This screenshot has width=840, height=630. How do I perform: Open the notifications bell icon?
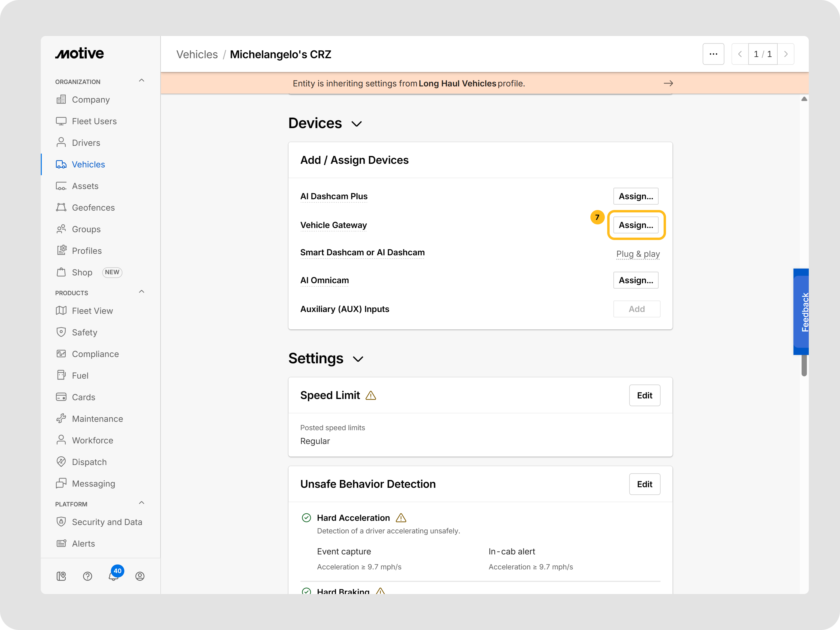point(113,576)
